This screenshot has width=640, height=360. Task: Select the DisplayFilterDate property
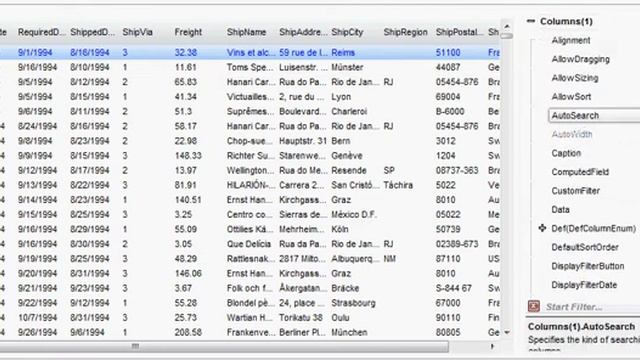click(x=584, y=285)
